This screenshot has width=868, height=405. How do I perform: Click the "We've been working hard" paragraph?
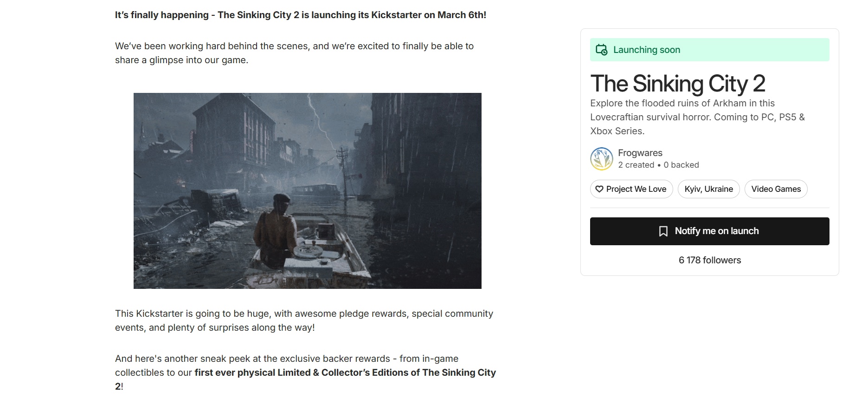click(294, 53)
